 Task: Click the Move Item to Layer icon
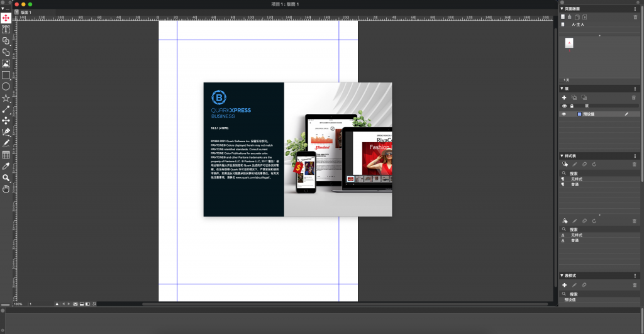pyautogui.click(x=574, y=97)
